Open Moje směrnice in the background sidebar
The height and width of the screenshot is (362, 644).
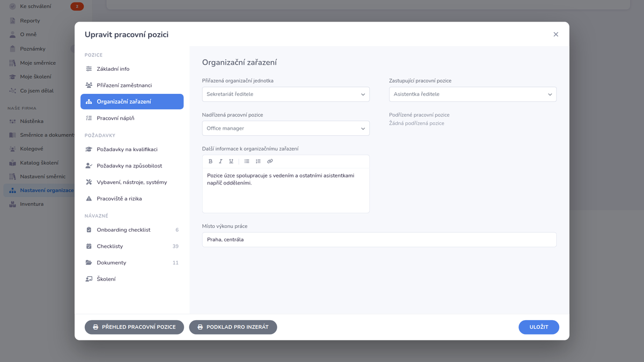coord(38,63)
